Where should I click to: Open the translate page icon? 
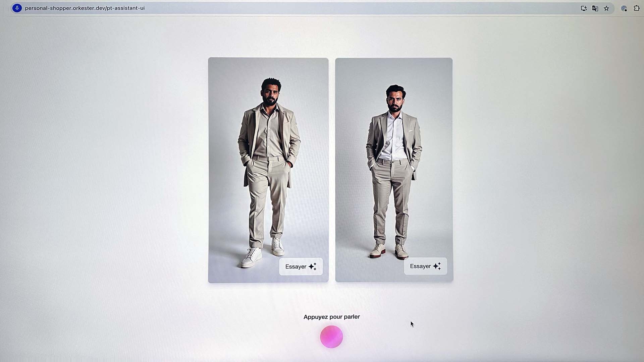pyautogui.click(x=595, y=8)
